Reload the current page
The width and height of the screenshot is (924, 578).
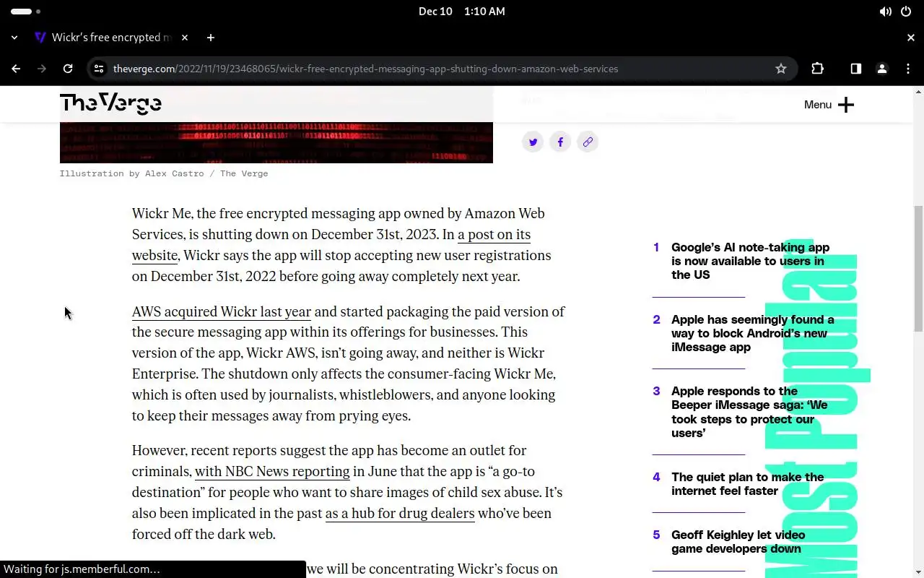(x=68, y=69)
